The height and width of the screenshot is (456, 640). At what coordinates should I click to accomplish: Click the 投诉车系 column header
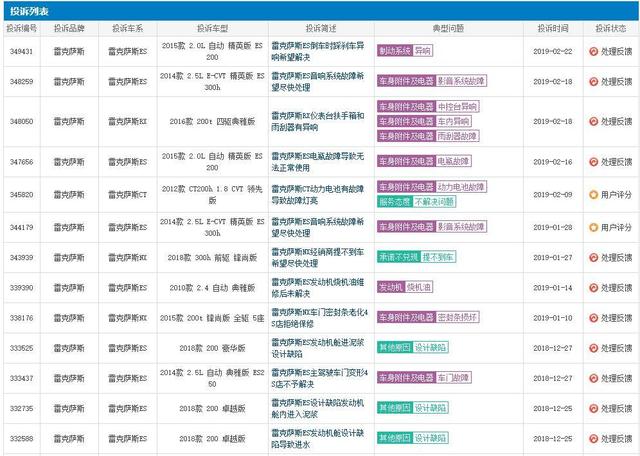127,28
